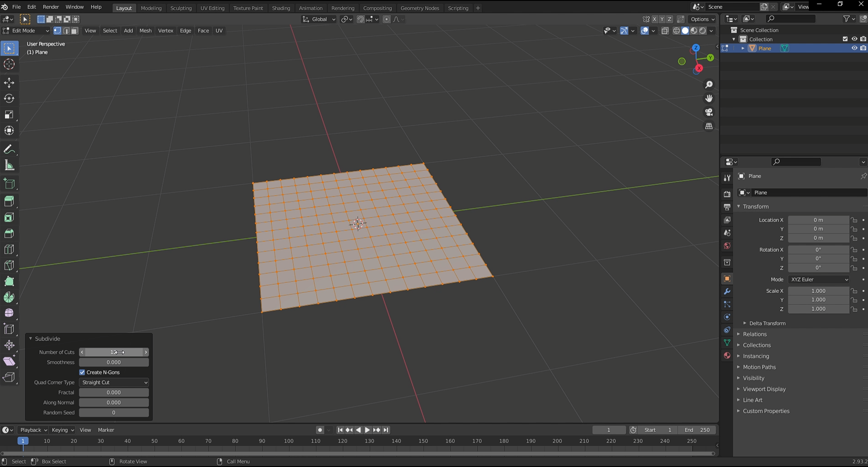Image resolution: width=868 pixels, height=467 pixels.
Task: Adjust the Smoothness slider
Action: tap(114, 362)
